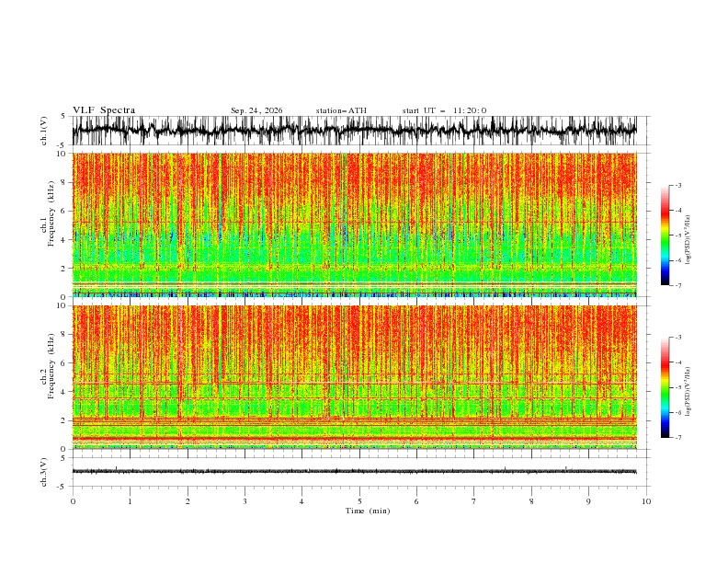
Task: Click the ch.1 voltage waveform trace
Action: [x=354, y=131]
